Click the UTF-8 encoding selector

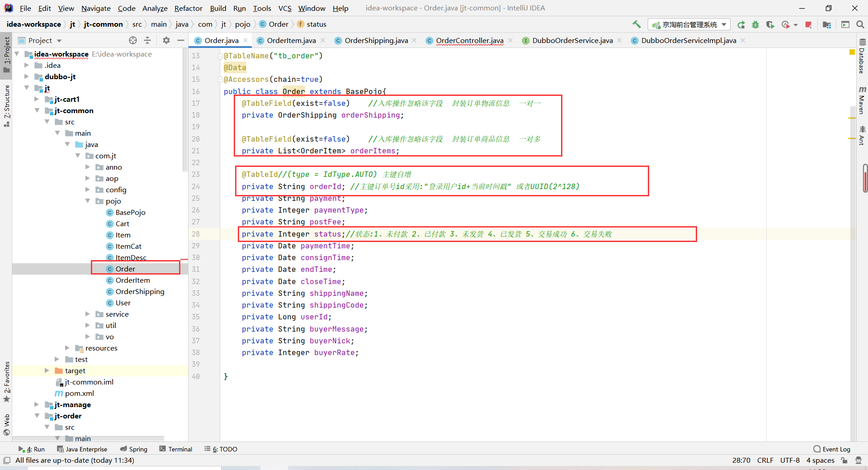pos(790,461)
